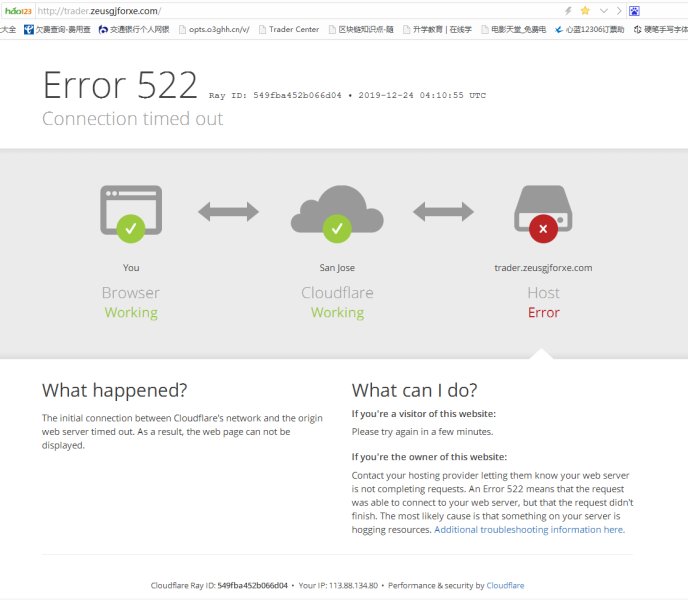Click the Ray ID timestamp text near heading

coord(347,95)
